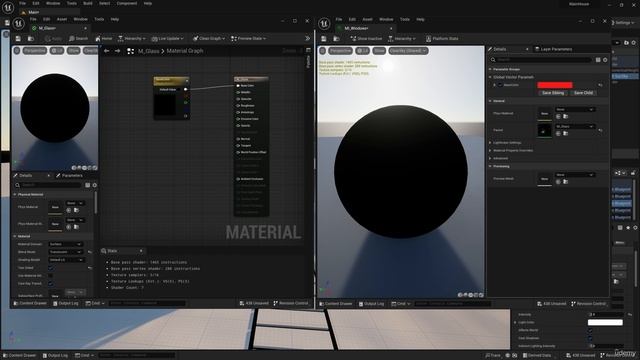
Task: Click the Roughness pin on the M_Glass node
Action: point(238,106)
